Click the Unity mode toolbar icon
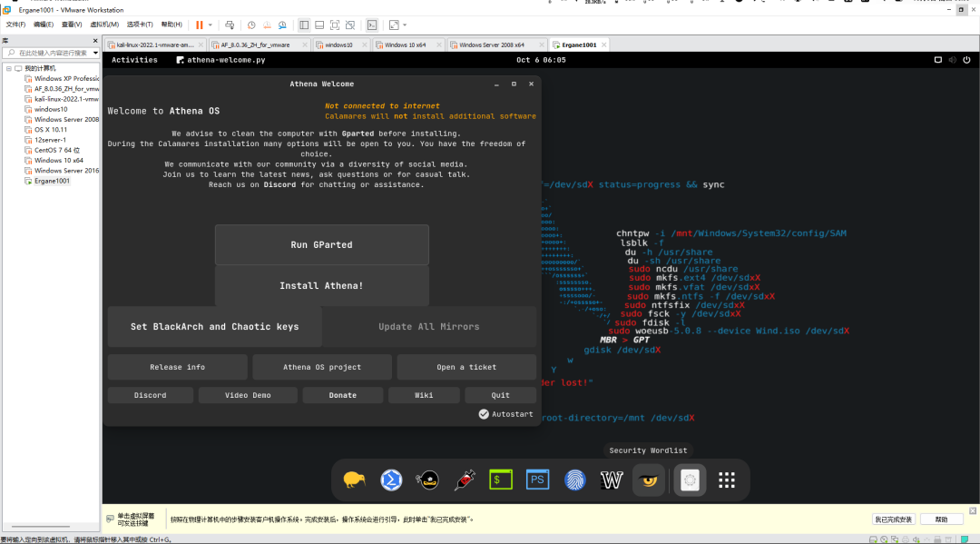The width and height of the screenshot is (980, 544). tap(350, 25)
